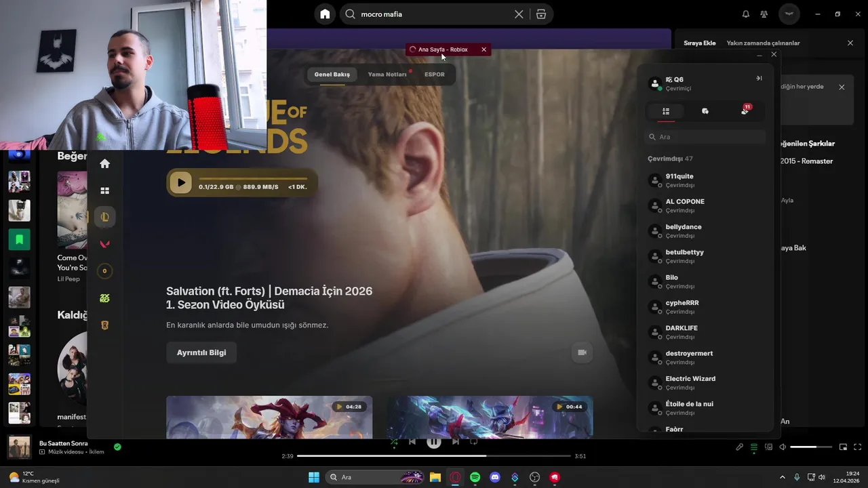Image resolution: width=868 pixels, height=488 pixels.
Task: Open Spotify profile avatar menu
Action: (789, 14)
